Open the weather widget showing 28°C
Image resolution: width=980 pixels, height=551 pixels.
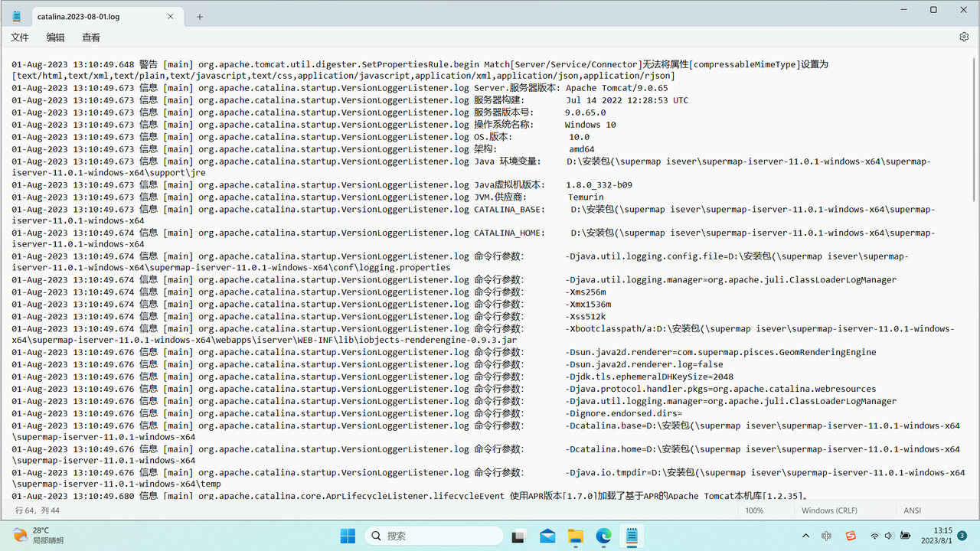(38, 536)
